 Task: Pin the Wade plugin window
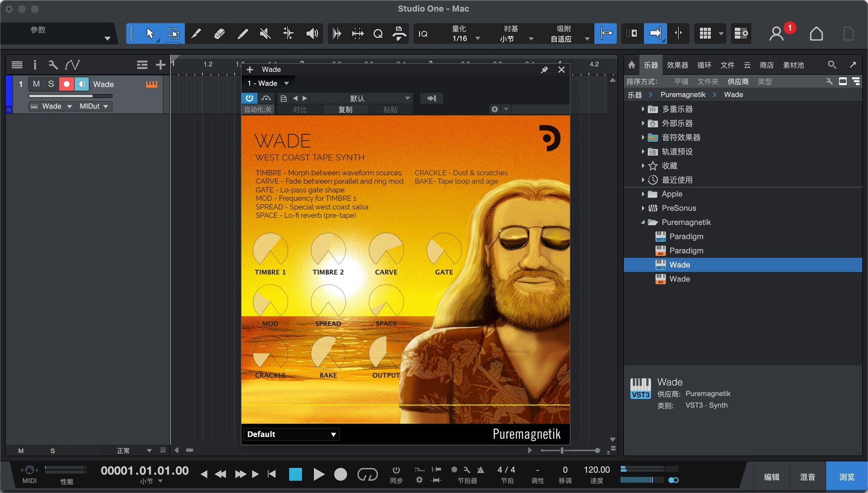(x=544, y=70)
